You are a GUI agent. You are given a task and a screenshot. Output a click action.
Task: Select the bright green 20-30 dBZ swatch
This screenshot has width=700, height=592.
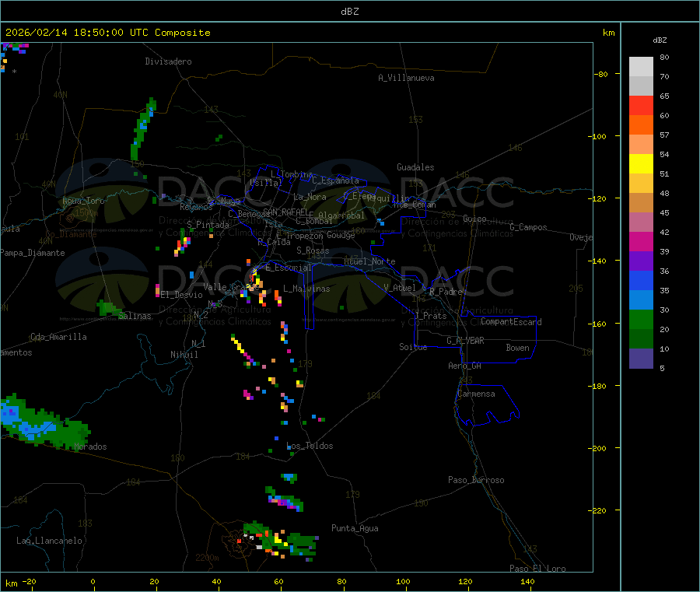pyautogui.click(x=641, y=319)
